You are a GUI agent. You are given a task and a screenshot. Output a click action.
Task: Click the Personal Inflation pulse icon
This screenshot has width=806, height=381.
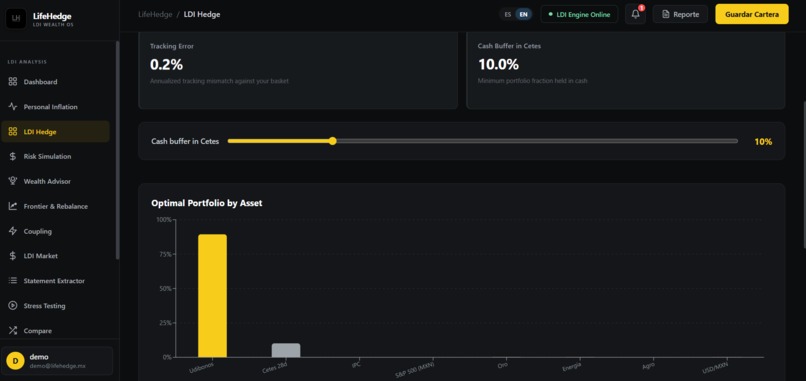click(x=13, y=107)
